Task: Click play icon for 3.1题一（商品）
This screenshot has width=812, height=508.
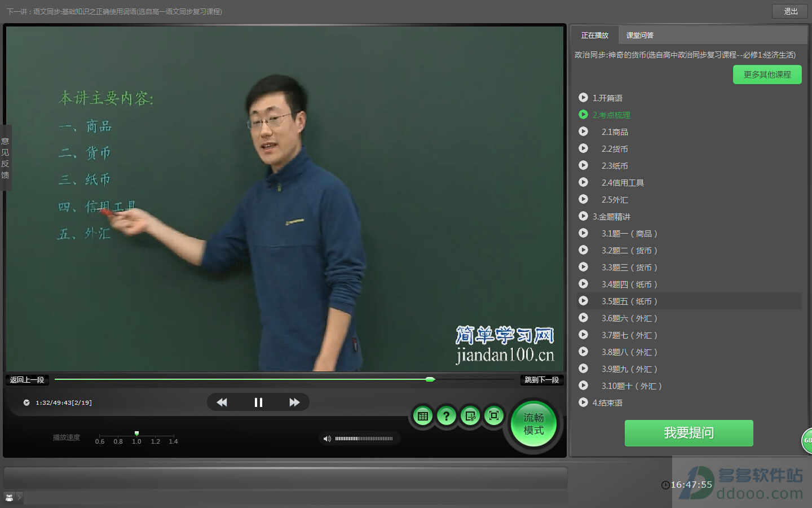Action: coord(583,233)
